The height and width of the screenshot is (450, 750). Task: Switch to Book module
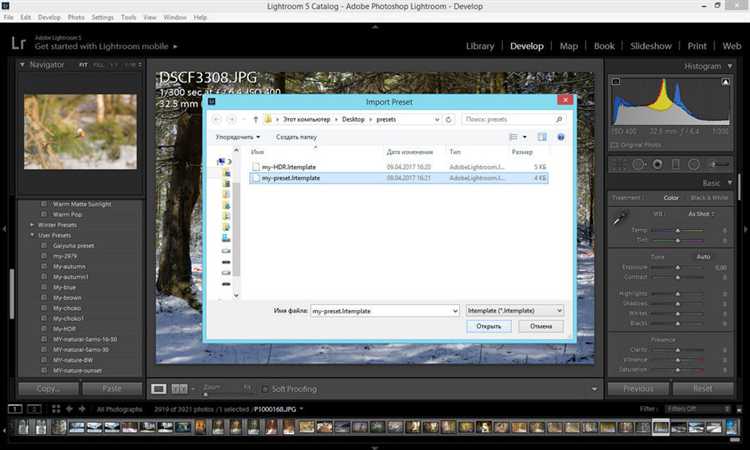point(604,46)
